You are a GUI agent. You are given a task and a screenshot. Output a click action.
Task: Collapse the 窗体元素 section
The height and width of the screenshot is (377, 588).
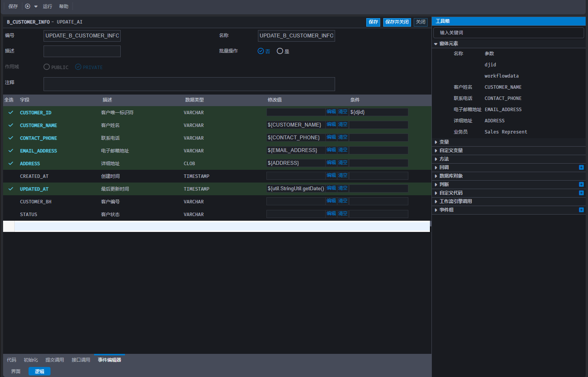tap(448, 44)
